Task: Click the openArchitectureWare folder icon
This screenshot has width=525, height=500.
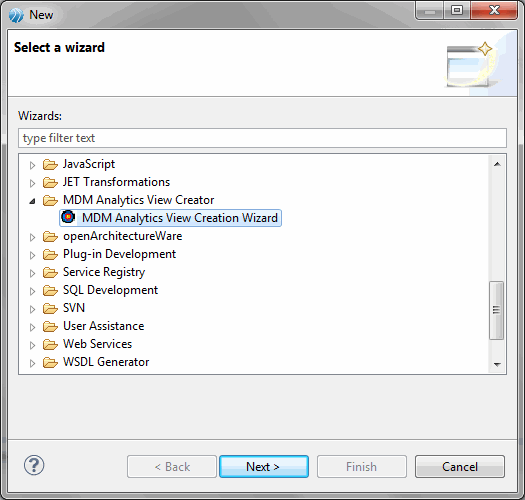Action: [x=50, y=236]
